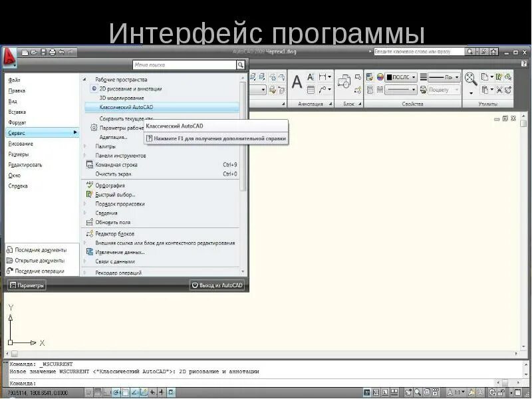The image size is (532, 399).
Task: Select the 3D моделирование workspace item
Action: tap(122, 98)
